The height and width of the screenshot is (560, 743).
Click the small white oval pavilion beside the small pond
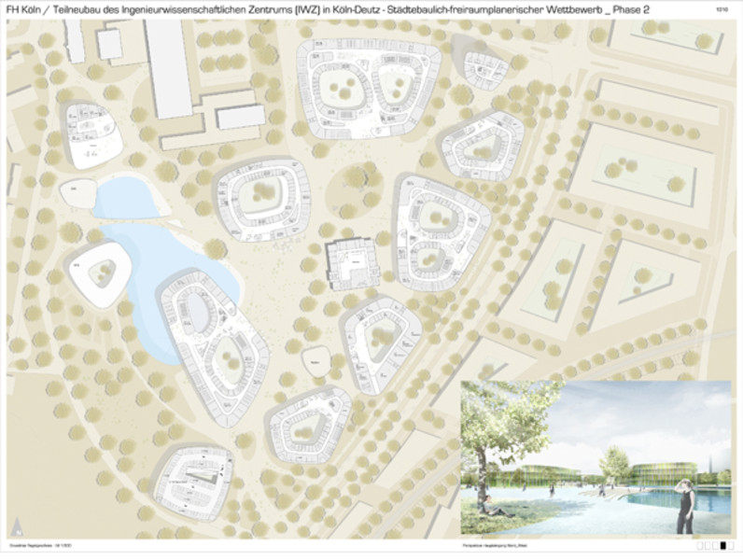(x=77, y=193)
